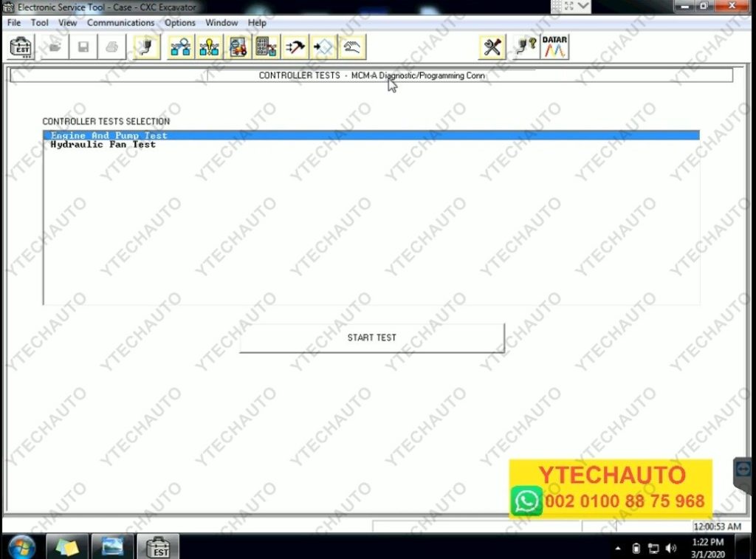The width and height of the screenshot is (756, 559).
Task: Open the File menu
Action: 14,23
